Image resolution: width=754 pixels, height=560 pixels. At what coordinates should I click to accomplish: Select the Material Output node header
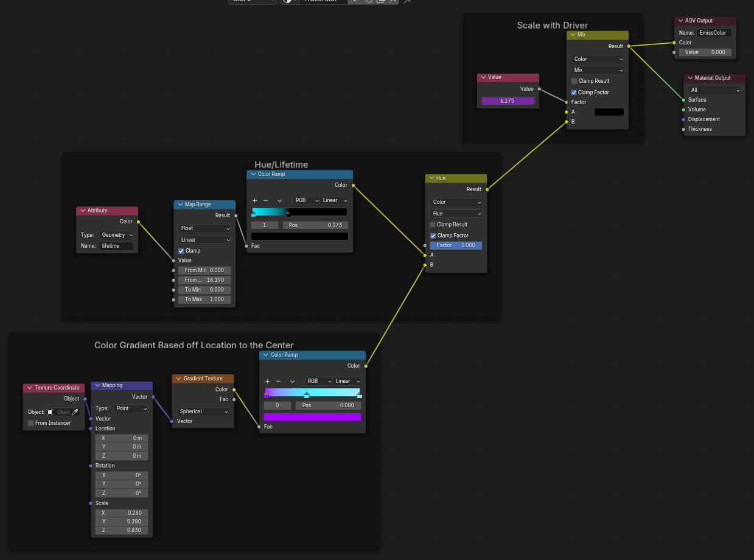714,78
